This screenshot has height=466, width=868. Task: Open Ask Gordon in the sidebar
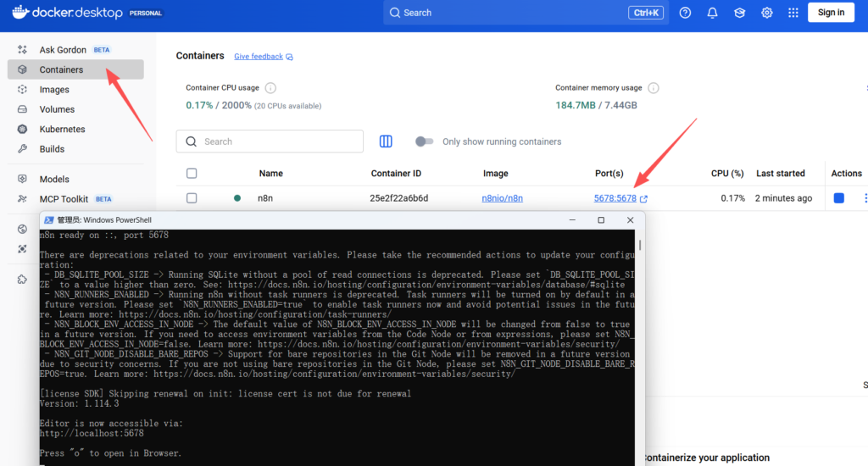pyautogui.click(x=63, y=50)
